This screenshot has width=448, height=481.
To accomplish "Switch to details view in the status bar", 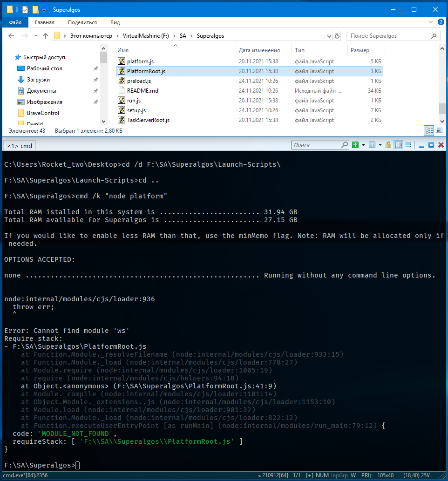I will click(x=428, y=130).
